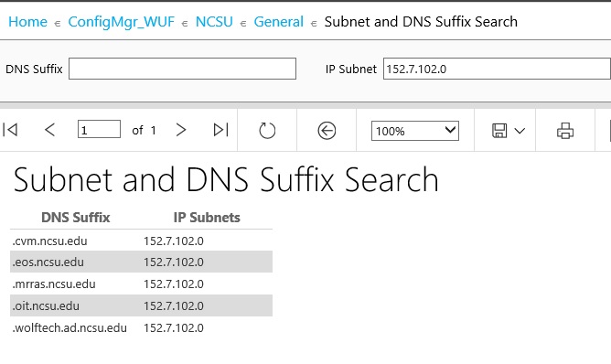
Task: Click the DNS Suffix column header
Action: [76, 218]
